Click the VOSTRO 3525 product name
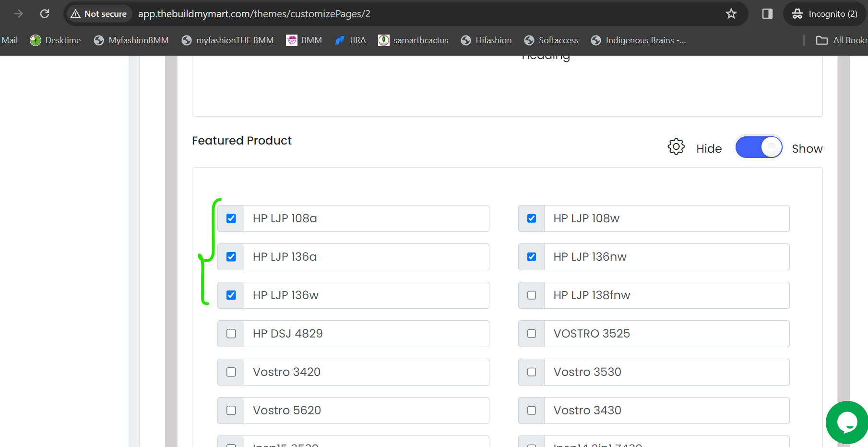Viewport: 868px width, 447px height. (592, 334)
